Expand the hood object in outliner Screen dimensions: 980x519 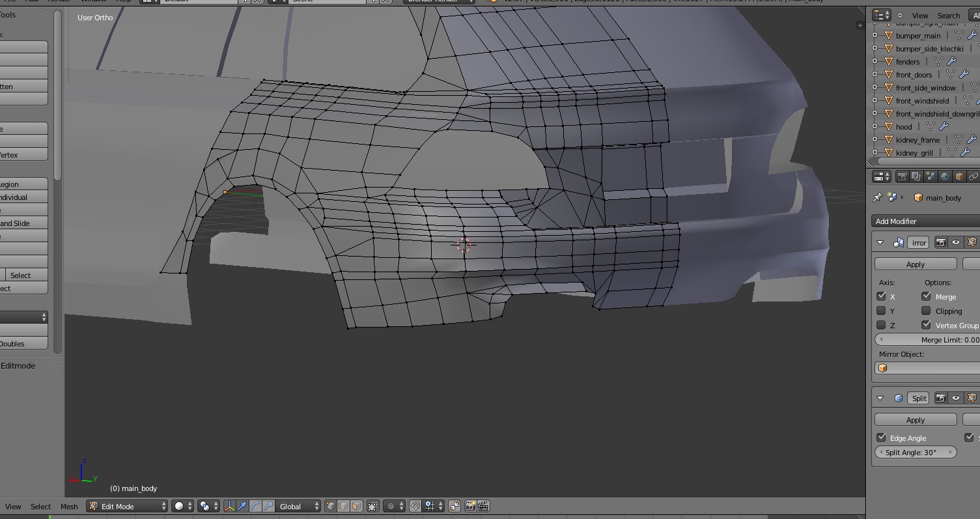click(x=875, y=126)
